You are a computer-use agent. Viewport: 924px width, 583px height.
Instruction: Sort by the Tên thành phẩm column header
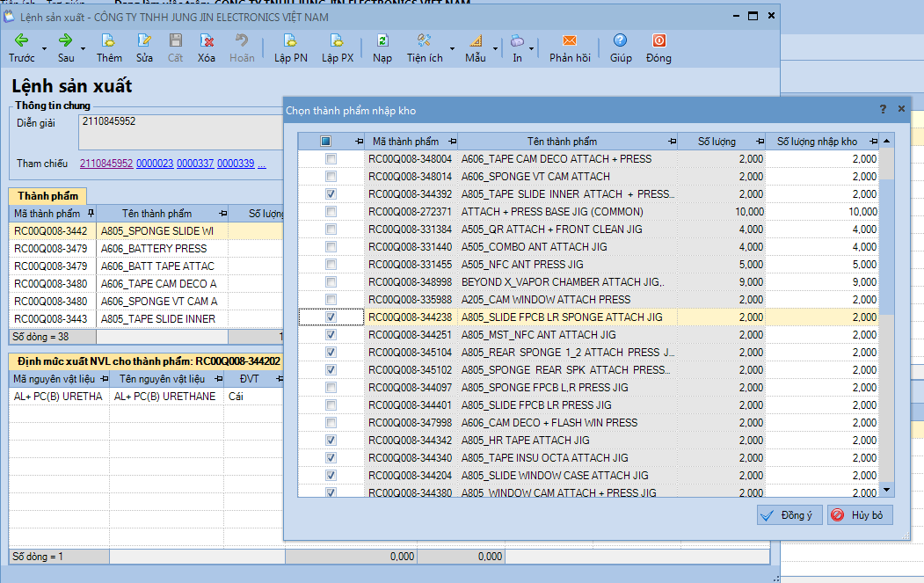(x=562, y=142)
